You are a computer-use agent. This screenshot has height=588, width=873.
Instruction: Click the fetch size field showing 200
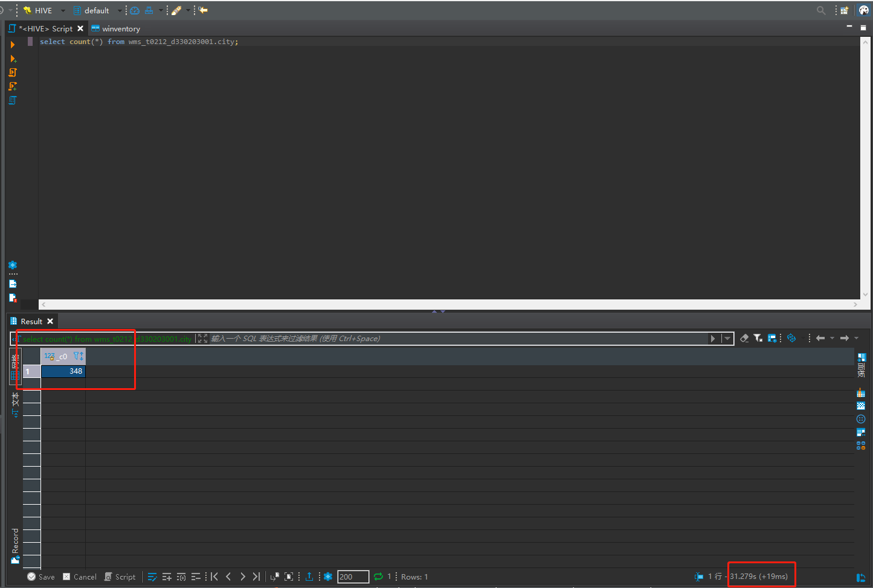[353, 577]
